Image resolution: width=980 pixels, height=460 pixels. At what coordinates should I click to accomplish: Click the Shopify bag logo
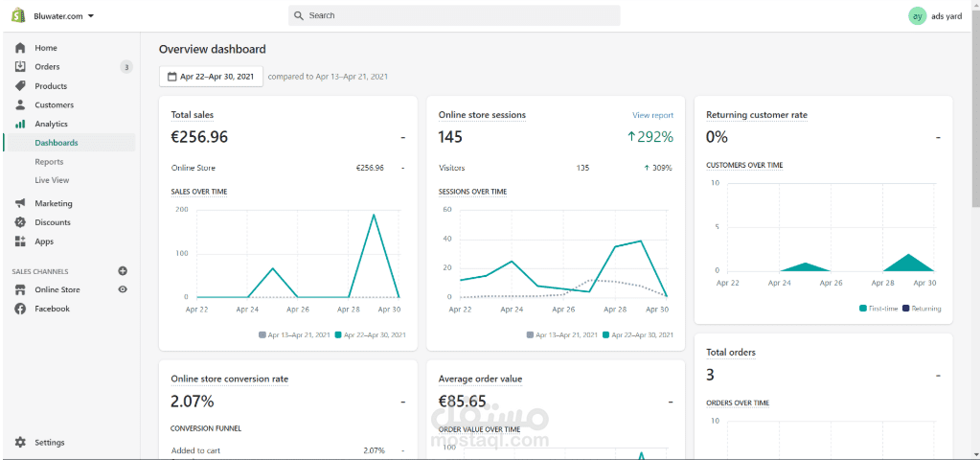point(18,16)
